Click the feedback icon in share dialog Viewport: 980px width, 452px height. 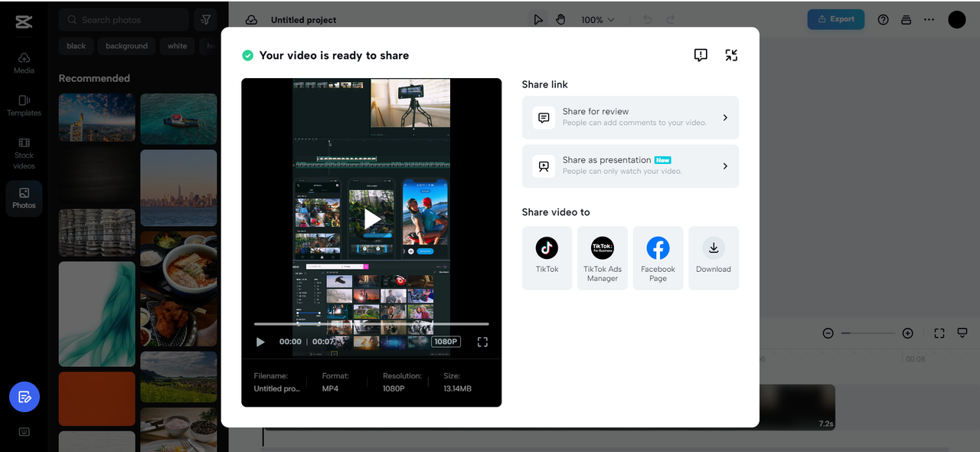[x=701, y=55]
